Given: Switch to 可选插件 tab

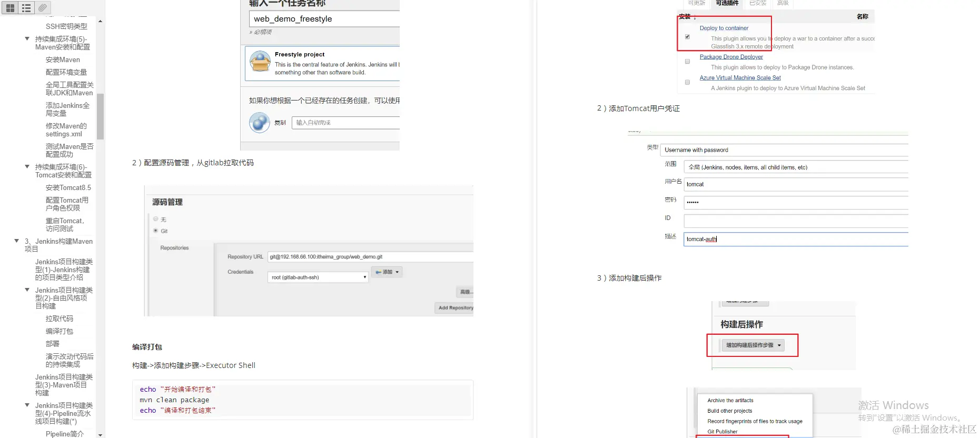Looking at the screenshot, I should pyautogui.click(x=727, y=4).
